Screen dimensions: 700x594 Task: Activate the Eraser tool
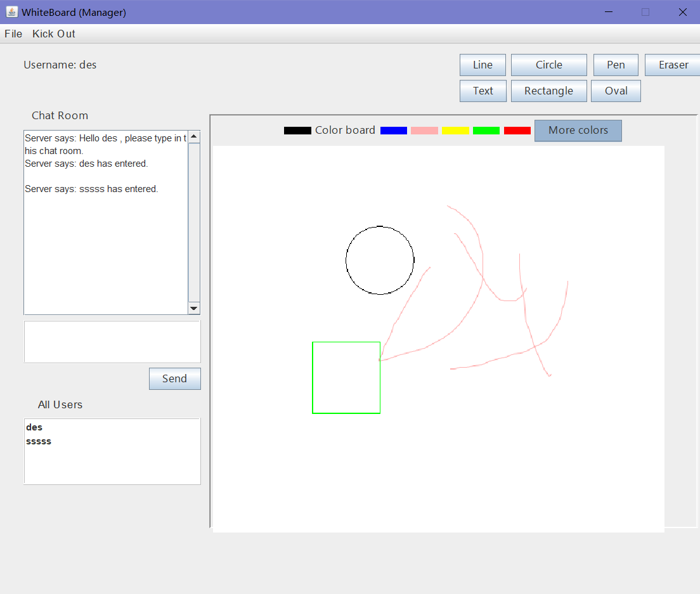673,65
